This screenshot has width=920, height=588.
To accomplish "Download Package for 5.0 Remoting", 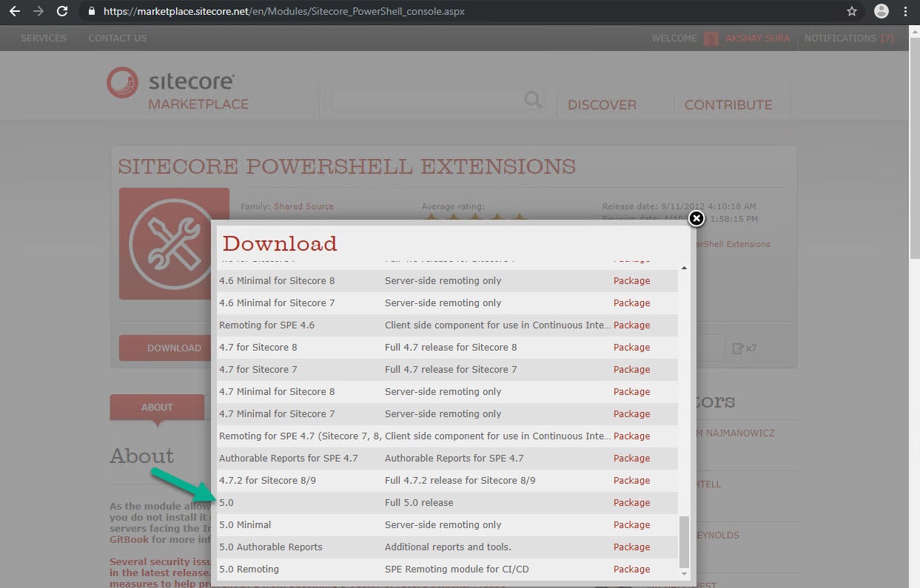I will (631, 569).
